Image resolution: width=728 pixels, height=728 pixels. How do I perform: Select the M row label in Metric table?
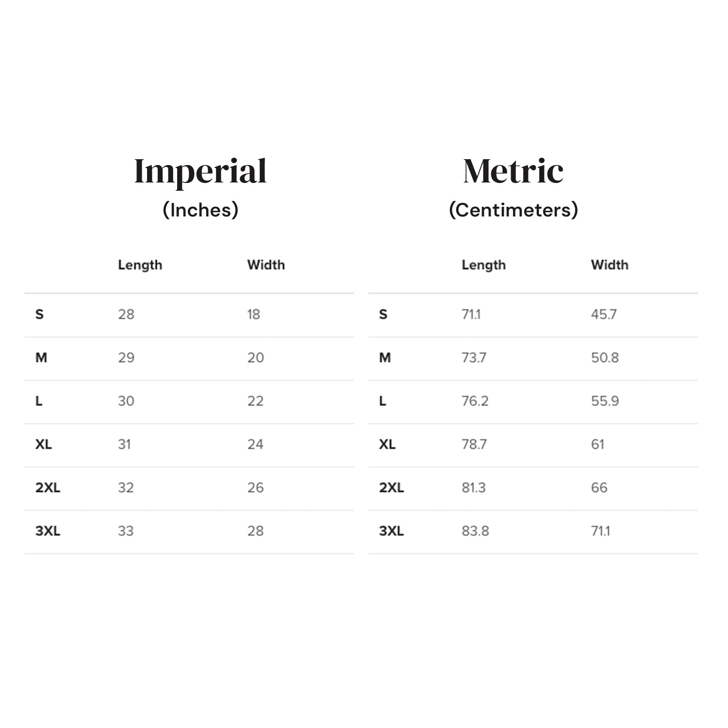tap(385, 358)
